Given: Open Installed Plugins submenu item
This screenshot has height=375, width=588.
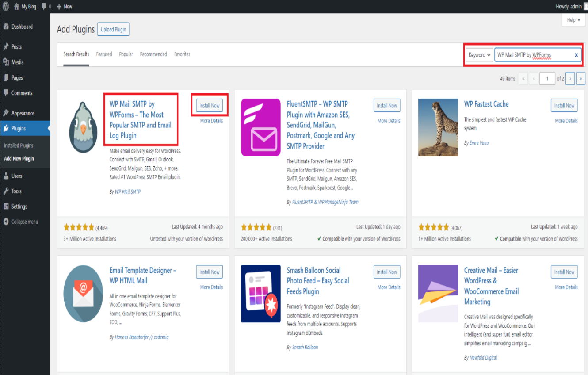Looking at the screenshot, I should 19,145.
